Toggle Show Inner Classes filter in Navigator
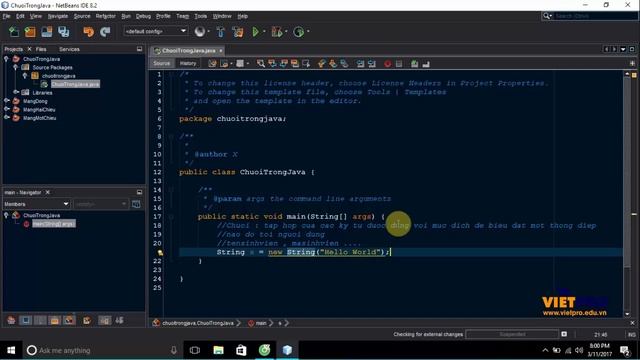This screenshot has height=360, width=640. pyautogui.click(x=69, y=320)
